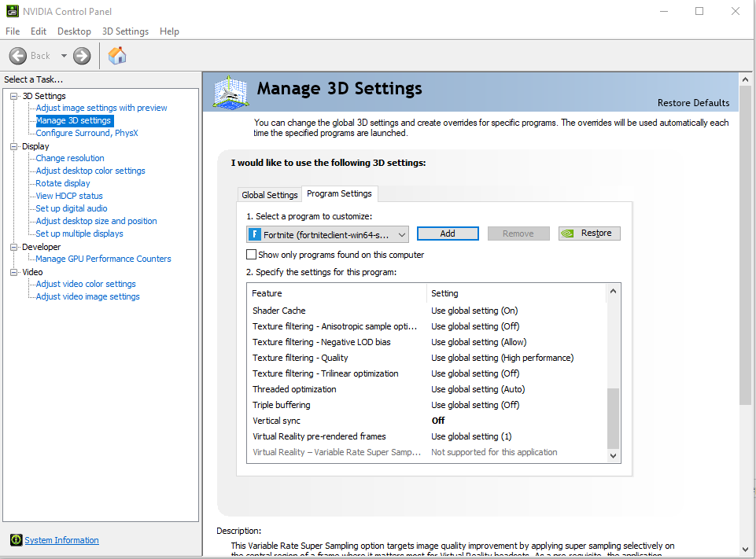Image resolution: width=756 pixels, height=559 pixels.
Task: Collapse the 3D Settings tree node
Action: pos(14,96)
